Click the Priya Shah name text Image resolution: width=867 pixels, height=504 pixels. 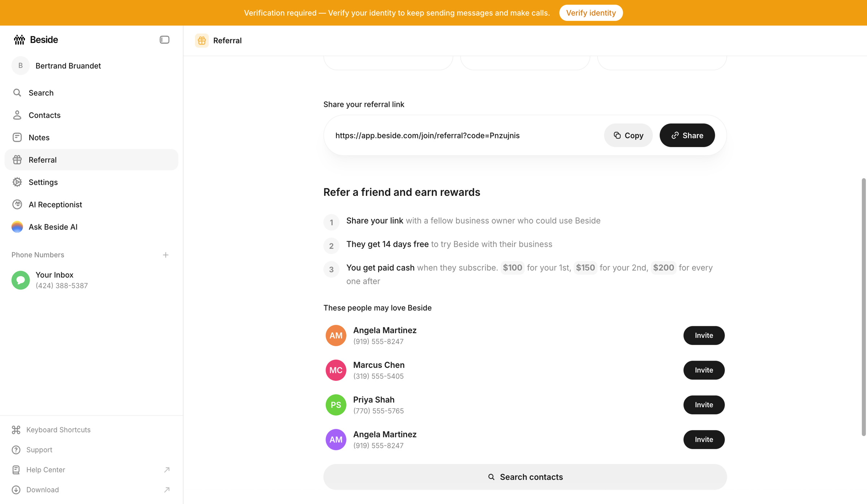(x=374, y=400)
